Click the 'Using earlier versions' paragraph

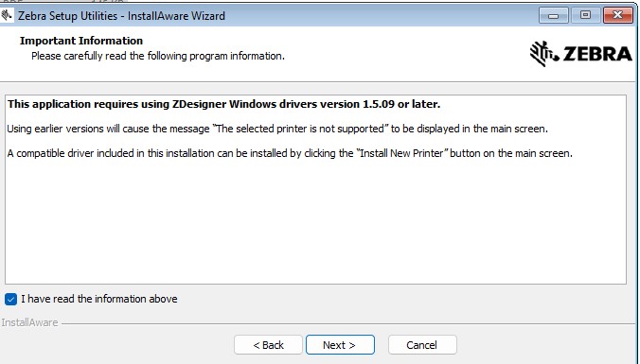pos(277,129)
